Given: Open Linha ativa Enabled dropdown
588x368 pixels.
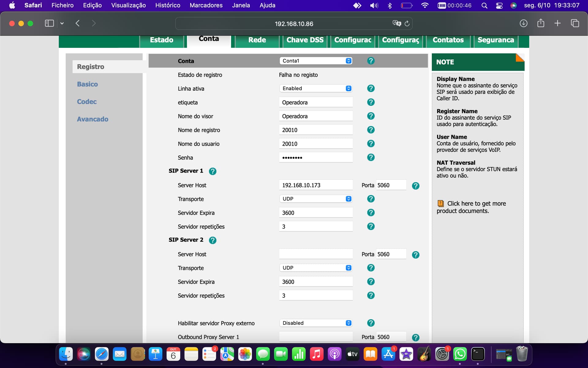Looking at the screenshot, I should pos(316,88).
